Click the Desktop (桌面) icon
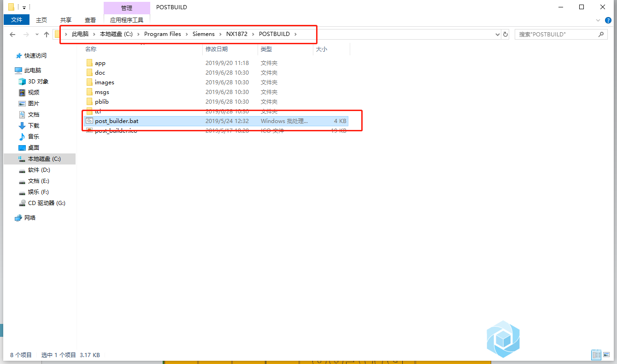This screenshot has height=364, width=617. [22, 147]
